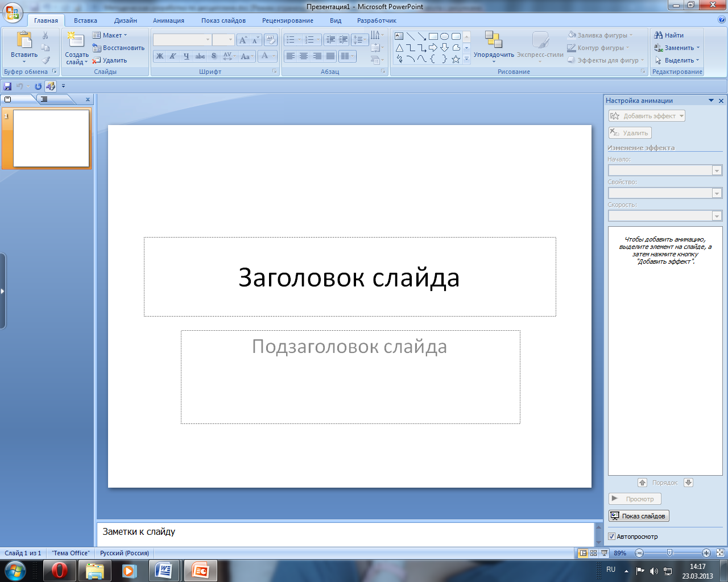Switch to slide sorter view icon

pyautogui.click(x=593, y=553)
